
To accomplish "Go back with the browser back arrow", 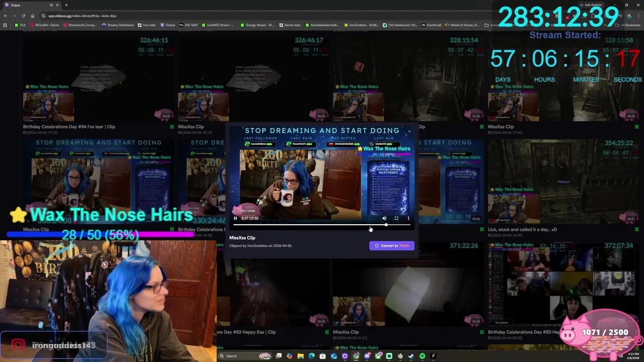I will (x=6, y=16).
